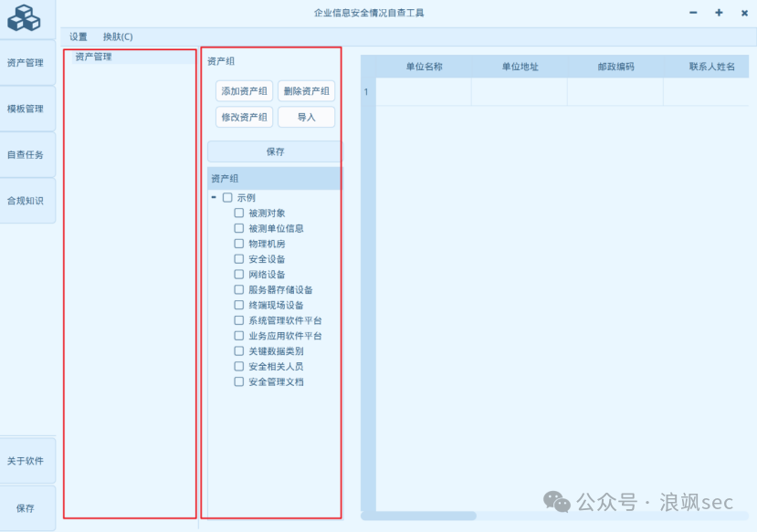The width and height of the screenshot is (757, 532).
Task: Click the cube logo icon
Action: pyautogui.click(x=24, y=18)
